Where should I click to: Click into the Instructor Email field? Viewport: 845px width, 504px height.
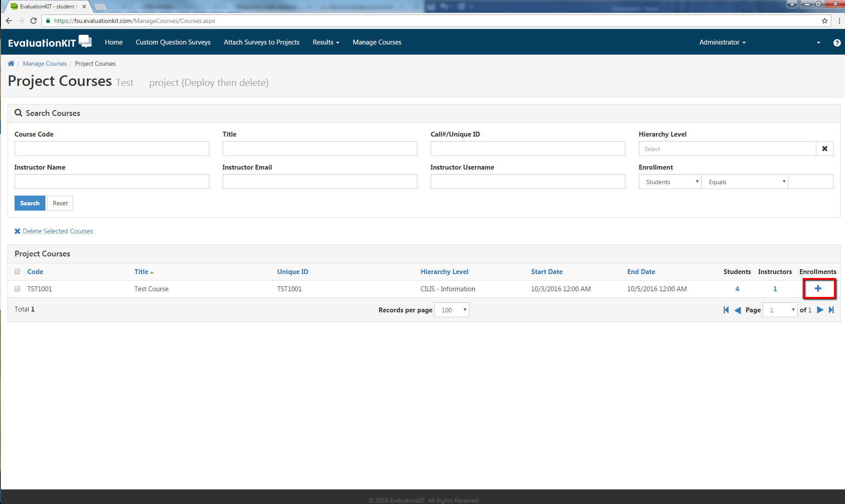coord(320,182)
